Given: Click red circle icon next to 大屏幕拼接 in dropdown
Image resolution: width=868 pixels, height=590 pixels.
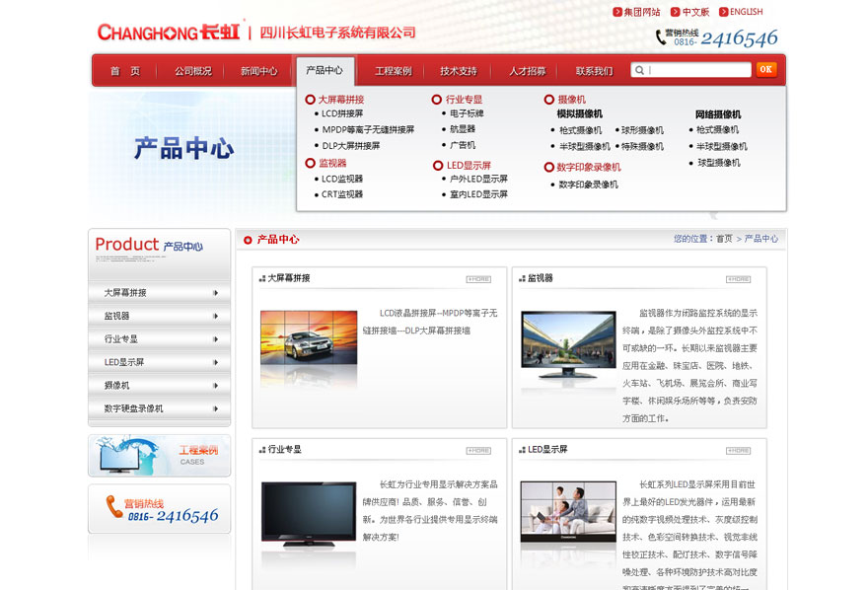Looking at the screenshot, I should (x=310, y=100).
